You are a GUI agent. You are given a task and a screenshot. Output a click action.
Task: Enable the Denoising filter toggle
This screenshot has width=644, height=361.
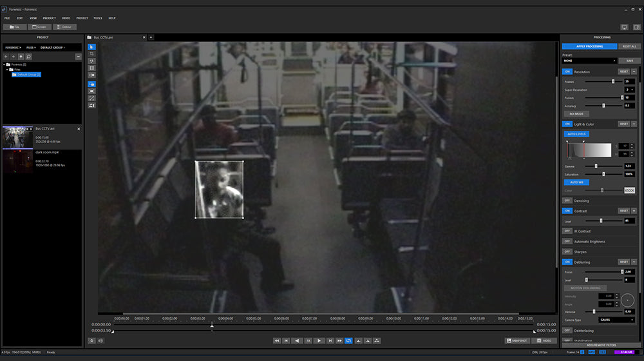point(567,200)
